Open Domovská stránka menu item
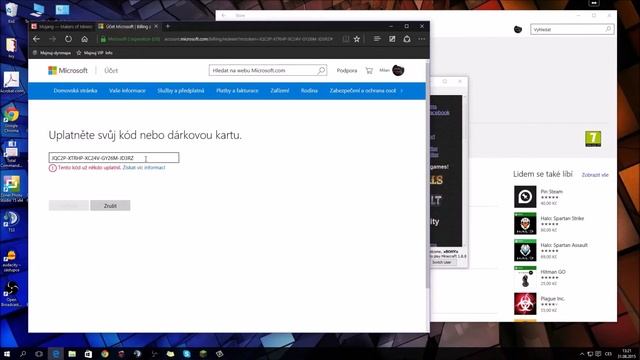The image size is (640, 360). 76,91
